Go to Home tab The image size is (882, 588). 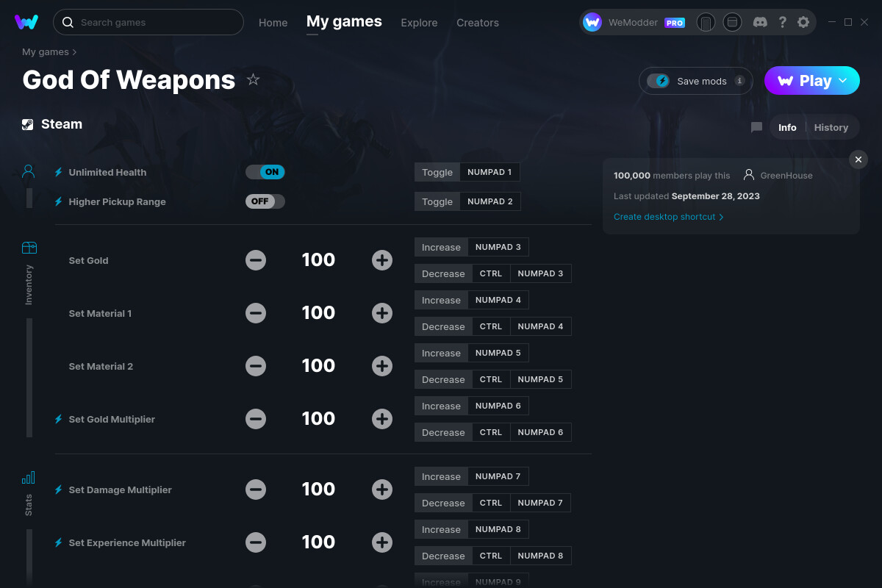coord(273,23)
